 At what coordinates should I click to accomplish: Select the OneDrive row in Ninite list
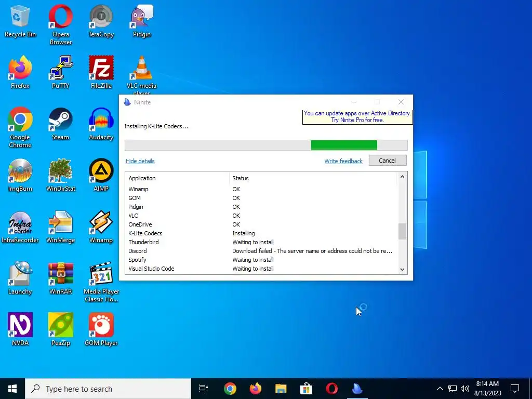(x=261, y=224)
